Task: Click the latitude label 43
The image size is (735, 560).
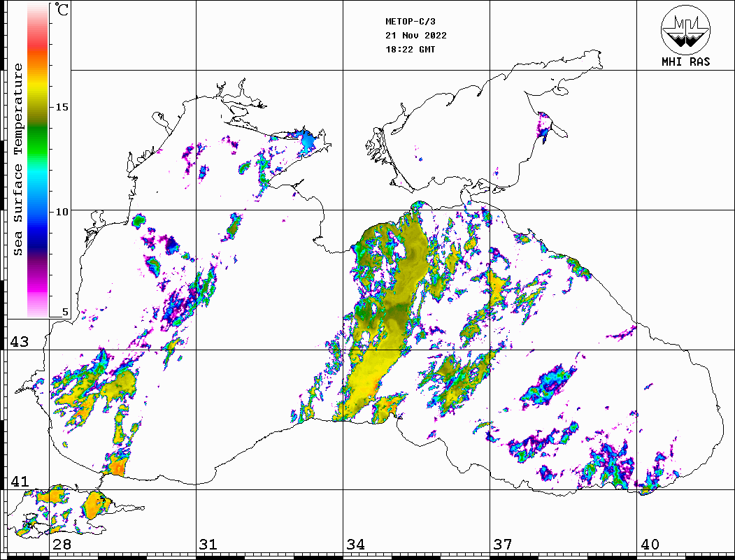Action: 19,342
